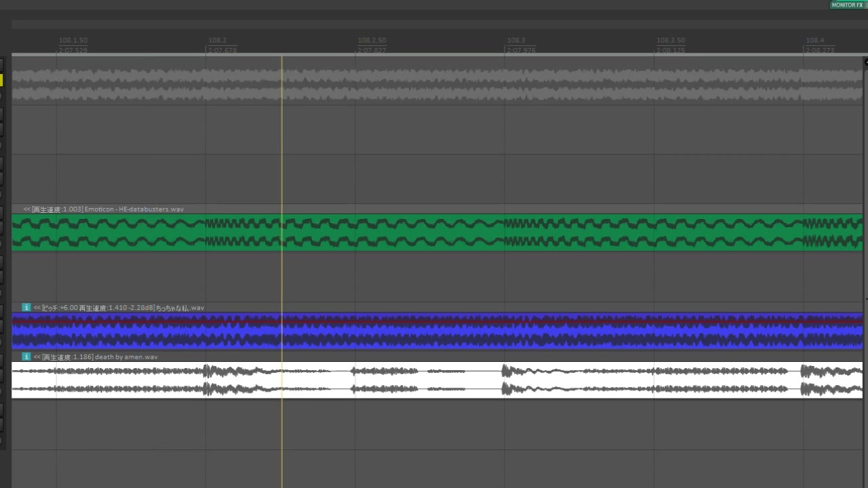
Task: Click the ちっちゃな私.wav pitch and rate label
Action: [94, 308]
